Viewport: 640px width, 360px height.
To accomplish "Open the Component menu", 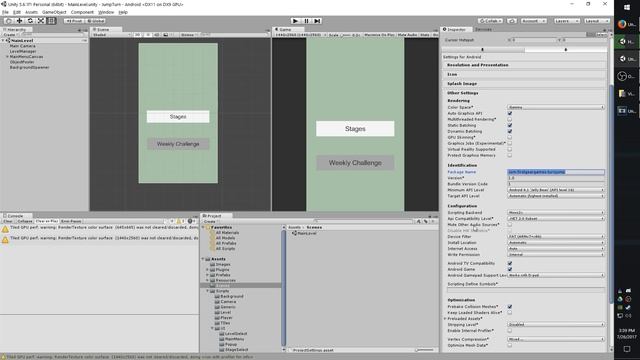I will (82, 12).
